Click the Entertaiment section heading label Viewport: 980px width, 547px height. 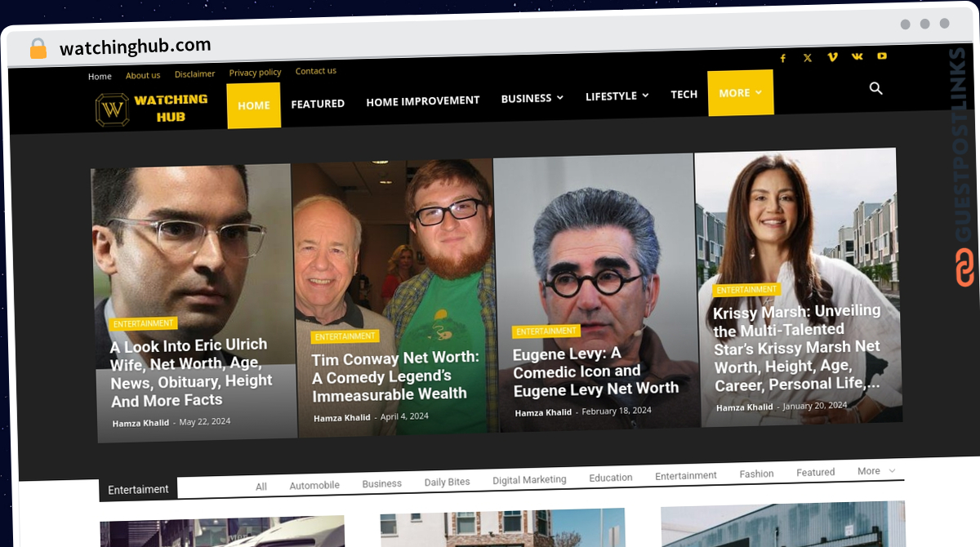coord(138,490)
